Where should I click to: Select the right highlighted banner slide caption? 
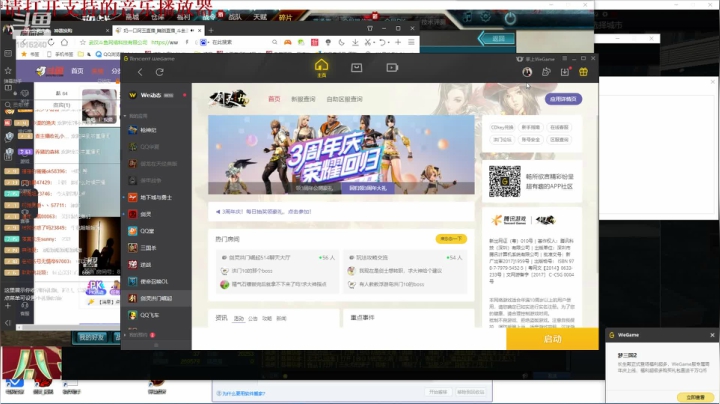pyautogui.click(x=367, y=188)
